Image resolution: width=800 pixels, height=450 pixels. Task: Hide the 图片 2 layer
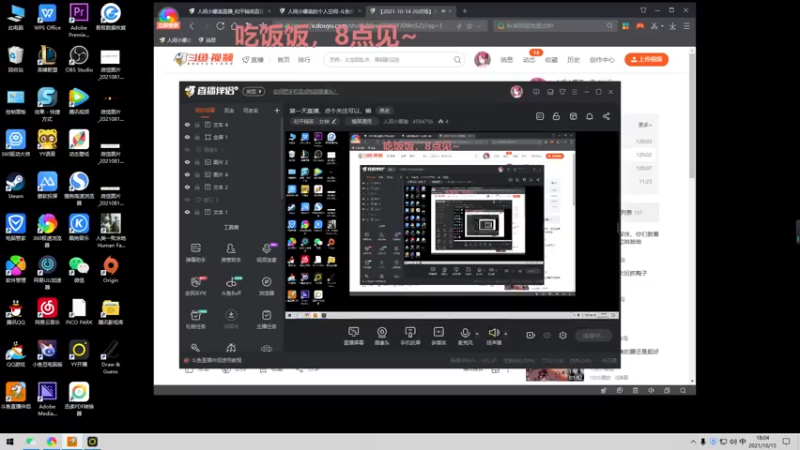[x=187, y=162]
